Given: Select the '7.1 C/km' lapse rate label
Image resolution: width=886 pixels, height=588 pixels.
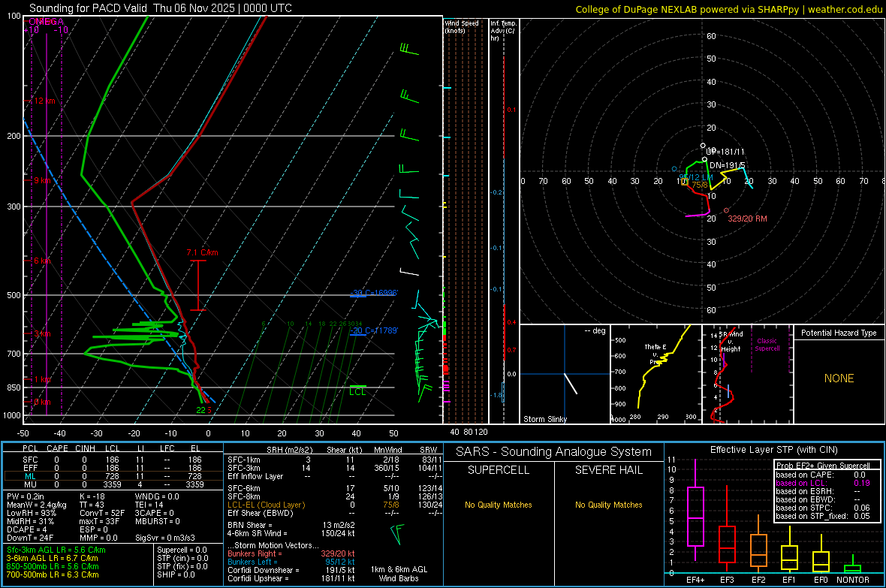Looking at the screenshot, I should (x=202, y=253).
